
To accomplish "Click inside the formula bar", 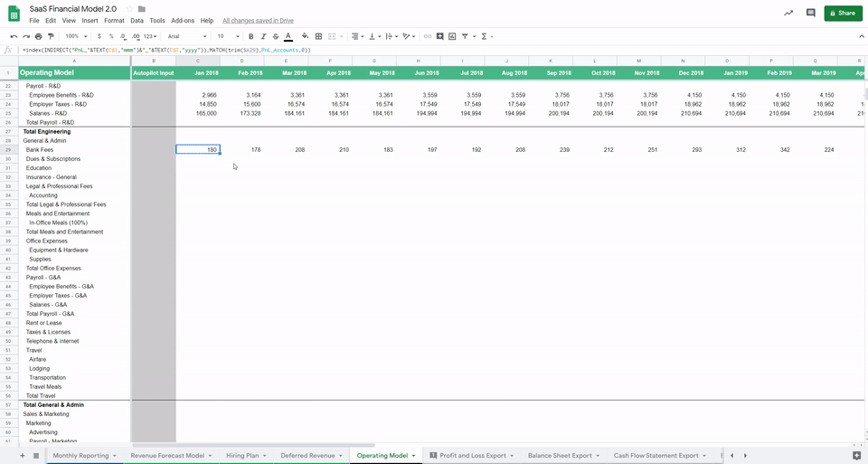I will point(452,50).
